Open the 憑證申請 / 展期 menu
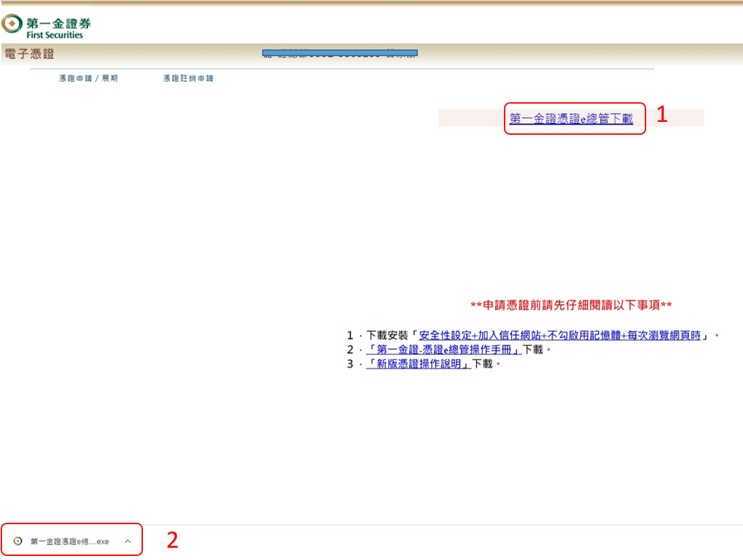 (88, 79)
